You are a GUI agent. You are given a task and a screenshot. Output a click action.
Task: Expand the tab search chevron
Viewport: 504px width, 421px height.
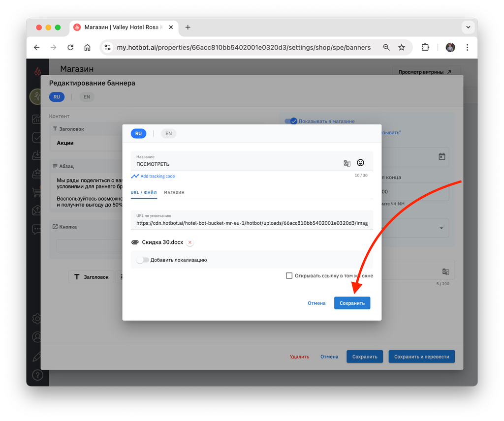tap(468, 27)
